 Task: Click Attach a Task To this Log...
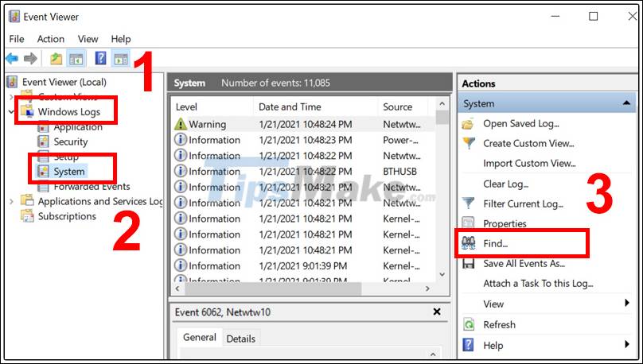(539, 284)
